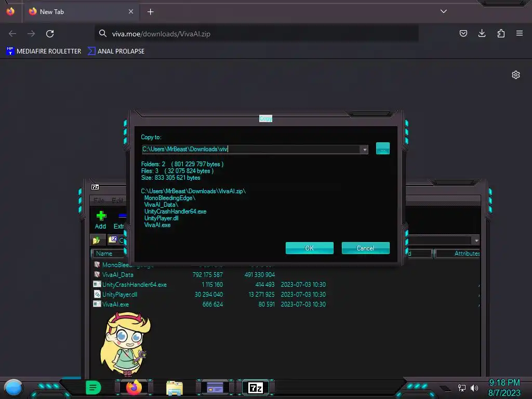Click the Firefox forward arrow
The image size is (532, 399).
point(31,34)
